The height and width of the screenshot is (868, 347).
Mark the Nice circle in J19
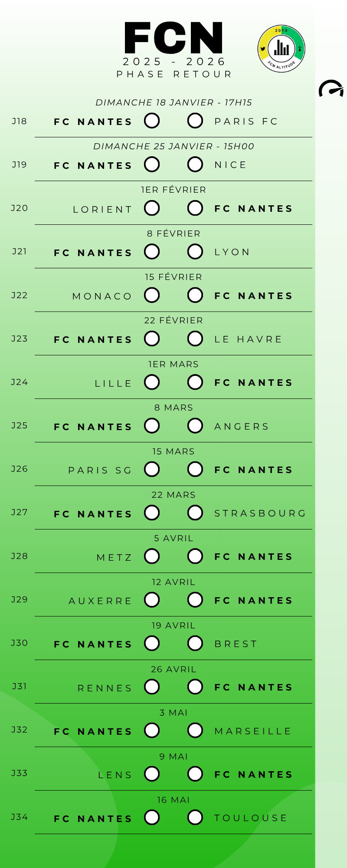click(x=195, y=164)
